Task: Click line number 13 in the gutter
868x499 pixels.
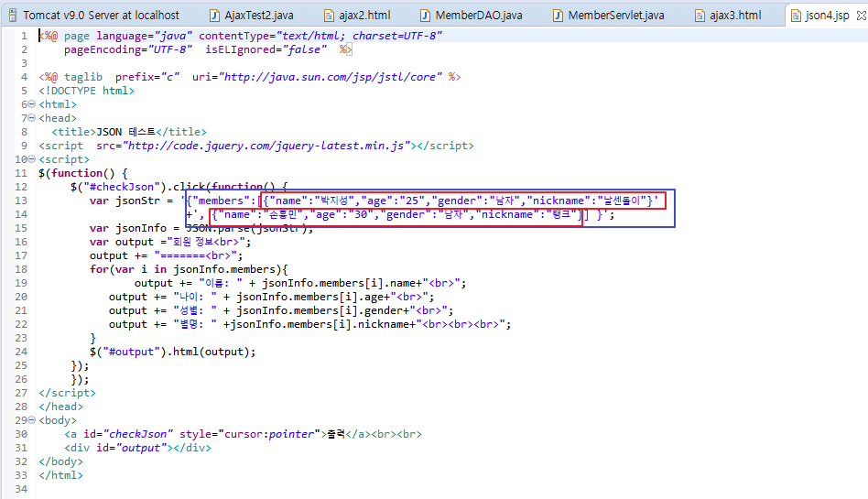Action: point(21,201)
